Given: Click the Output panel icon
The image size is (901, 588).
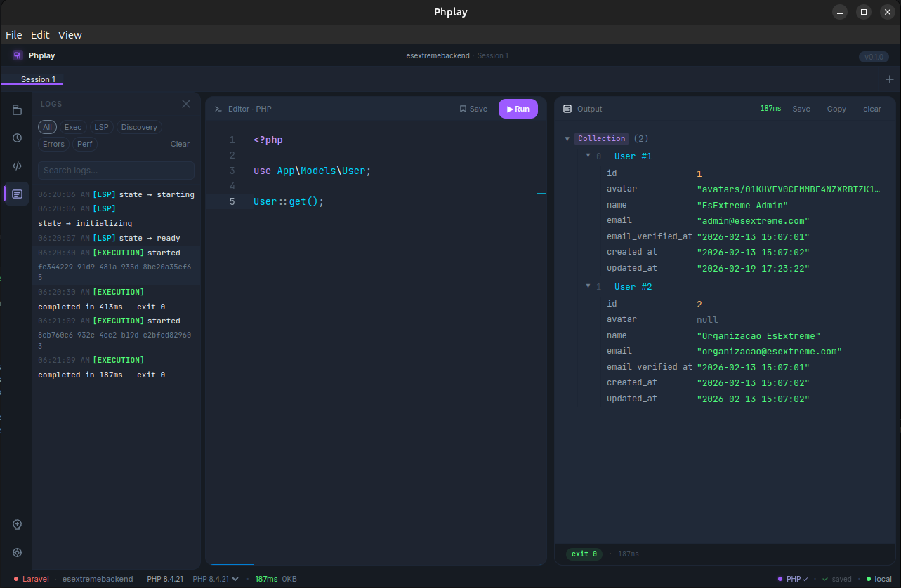Looking at the screenshot, I should [567, 109].
